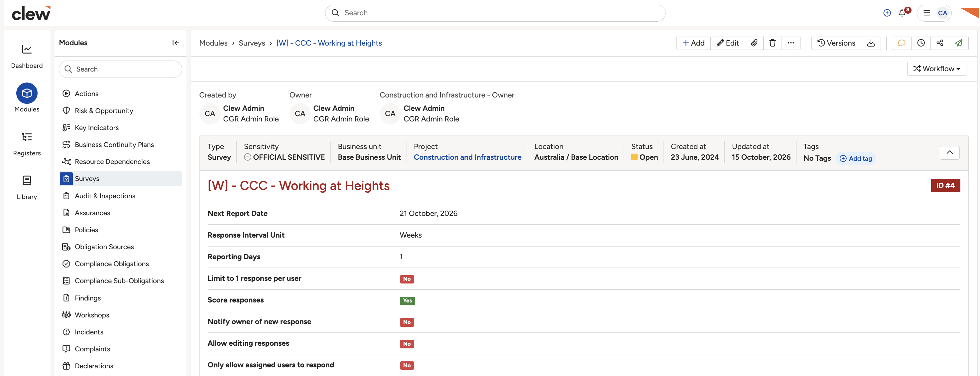980x376 pixels.
Task: Click the attachment paperclip icon
Action: coord(754,43)
